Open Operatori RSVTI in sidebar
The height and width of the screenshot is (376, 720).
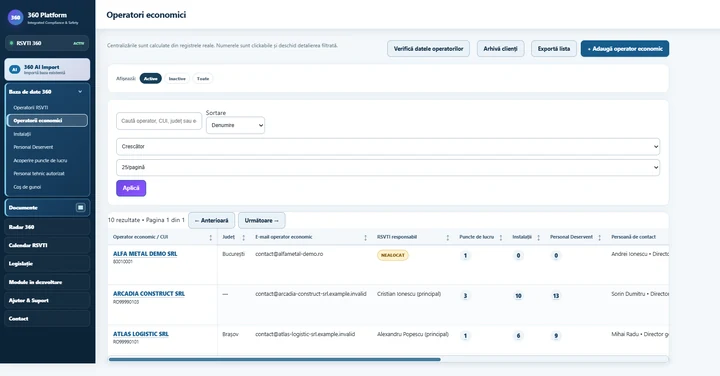[x=31, y=107]
